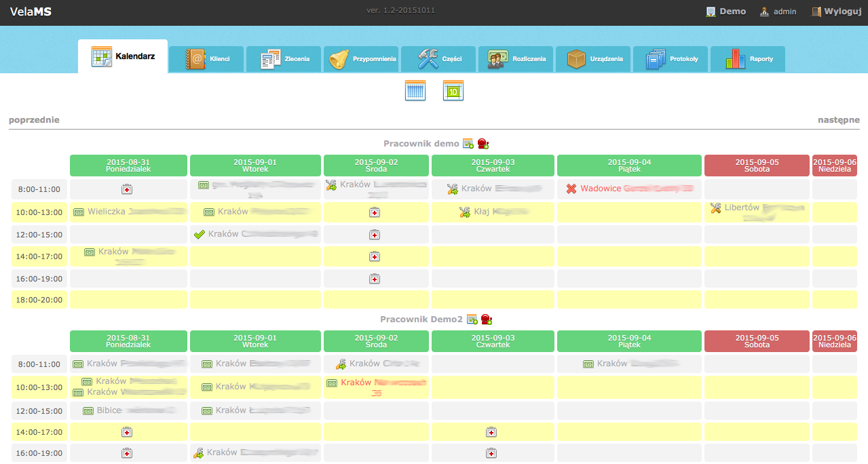
Task: Click first-aid icon in Pracownik demo Wednesday 14:00-17:00
Action: tap(375, 256)
